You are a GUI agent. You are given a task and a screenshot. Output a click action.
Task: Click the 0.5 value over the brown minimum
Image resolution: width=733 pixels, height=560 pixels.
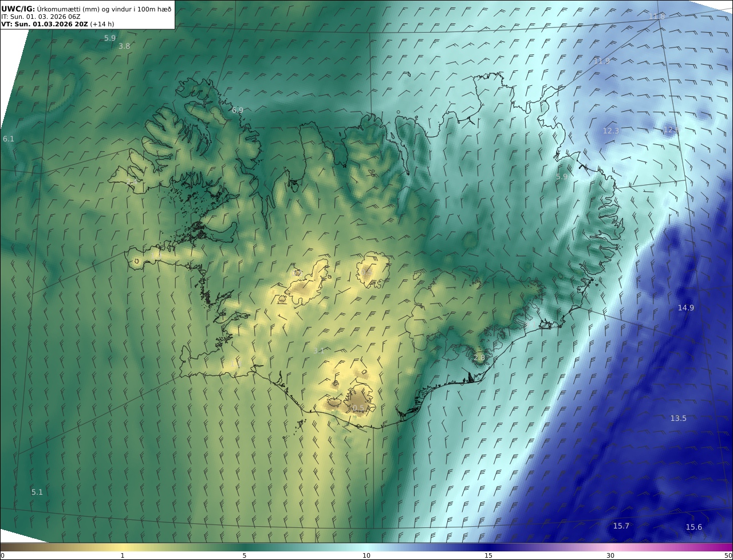click(357, 408)
